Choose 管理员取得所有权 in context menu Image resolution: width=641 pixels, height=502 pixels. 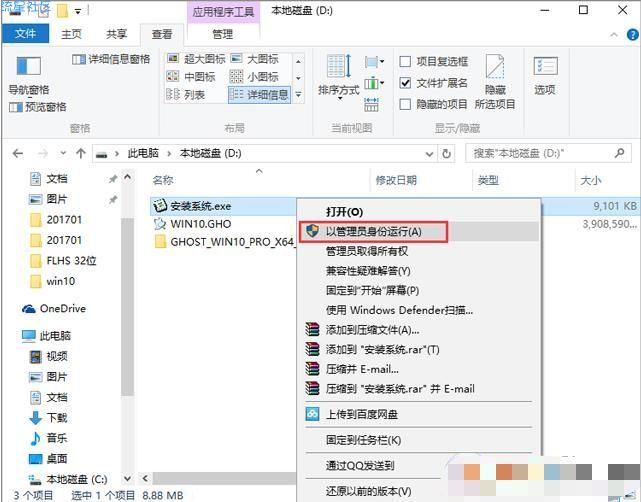(366, 251)
